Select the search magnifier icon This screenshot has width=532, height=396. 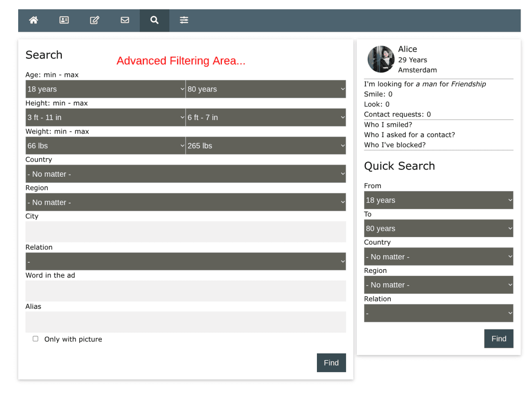pyautogui.click(x=154, y=20)
